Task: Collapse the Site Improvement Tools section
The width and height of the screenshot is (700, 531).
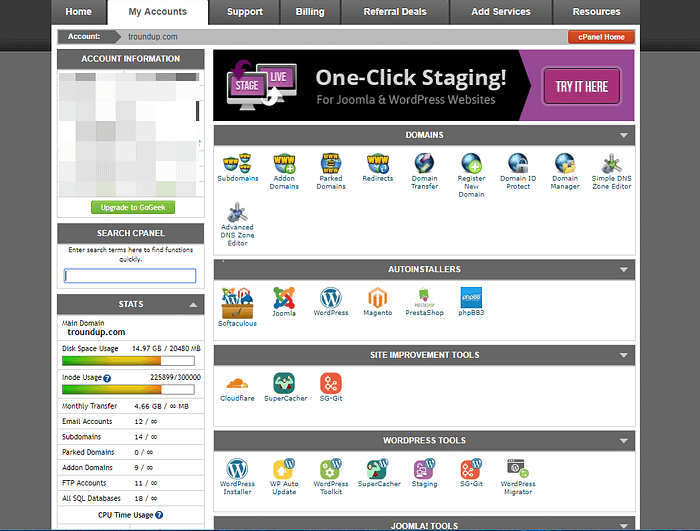Action: (x=624, y=355)
